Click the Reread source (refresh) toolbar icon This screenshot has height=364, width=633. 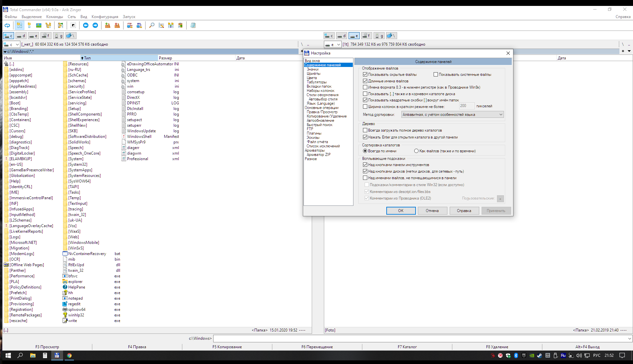[x=7, y=25]
